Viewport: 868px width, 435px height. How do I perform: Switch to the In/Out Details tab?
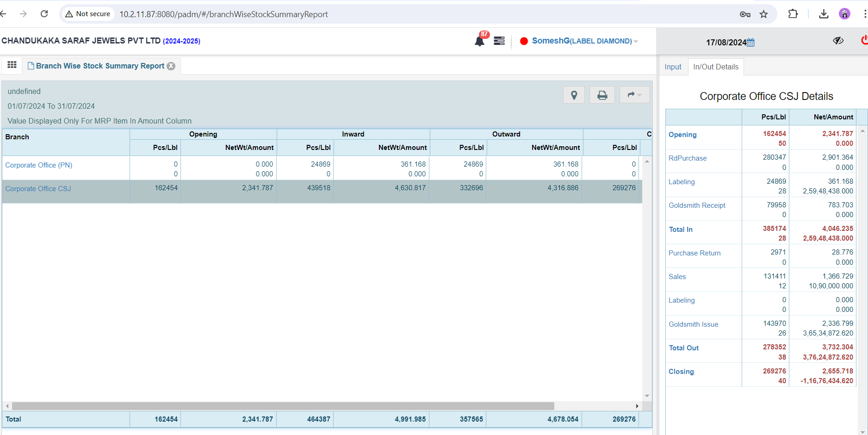pyautogui.click(x=716, y=67)
